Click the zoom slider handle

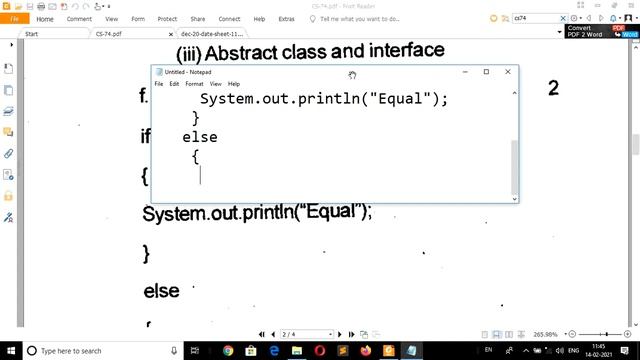[607, 334]
